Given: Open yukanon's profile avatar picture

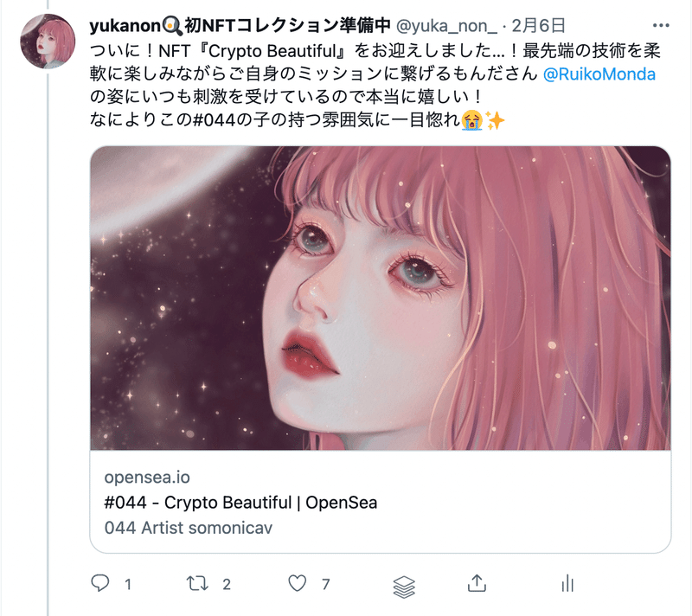Looking at the screenshot, I should click(x=48, y=41).
